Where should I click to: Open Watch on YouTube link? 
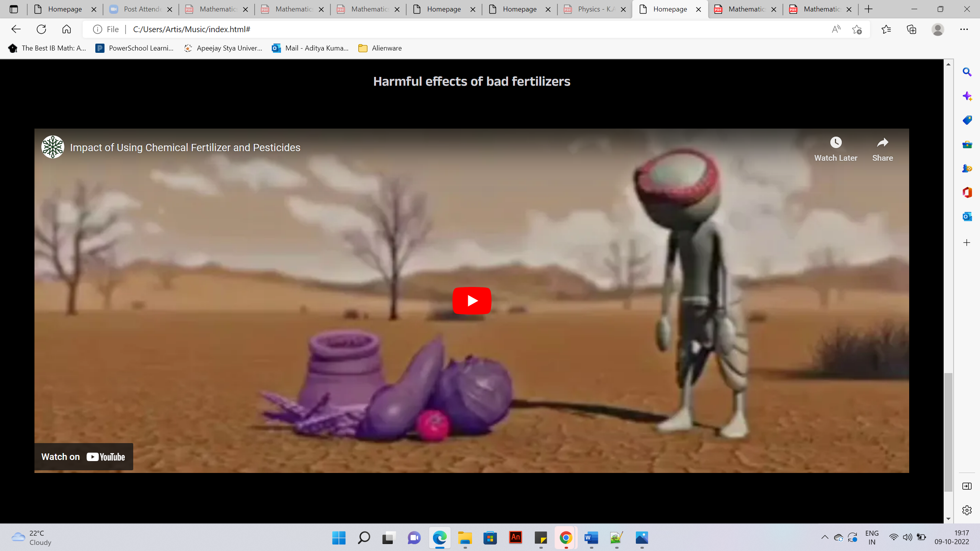(83, 457)
